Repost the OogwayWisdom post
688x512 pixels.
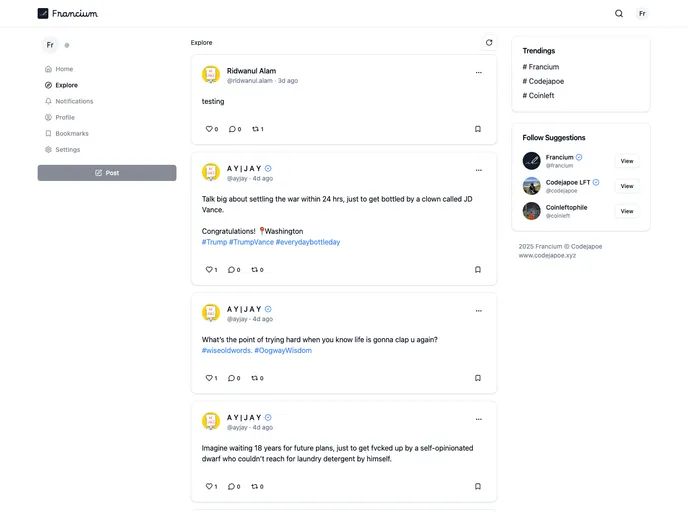point(257,378)
